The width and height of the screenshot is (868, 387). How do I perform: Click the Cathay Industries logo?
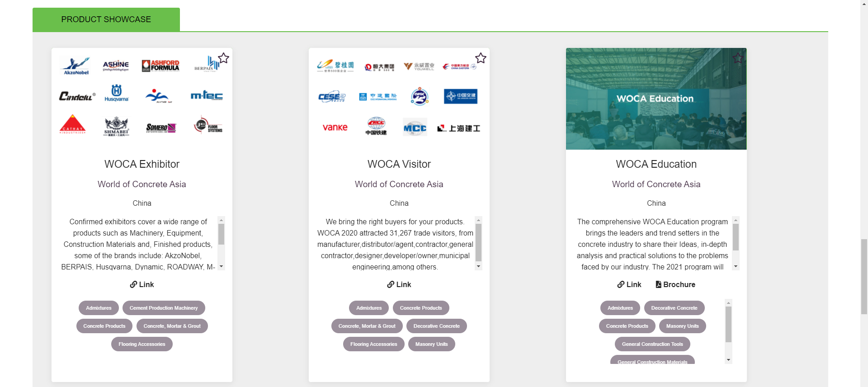(73, 125)
